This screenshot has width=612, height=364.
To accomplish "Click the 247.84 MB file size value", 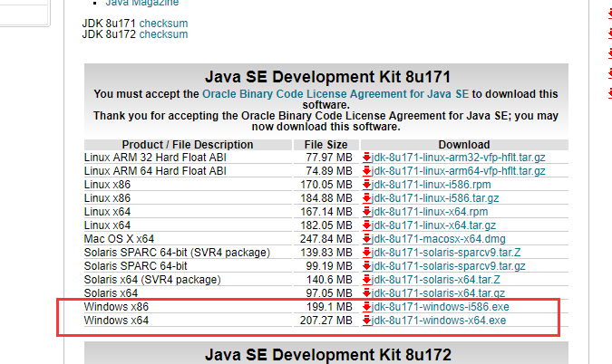I will pyautogui.click(x=325, y=239).
